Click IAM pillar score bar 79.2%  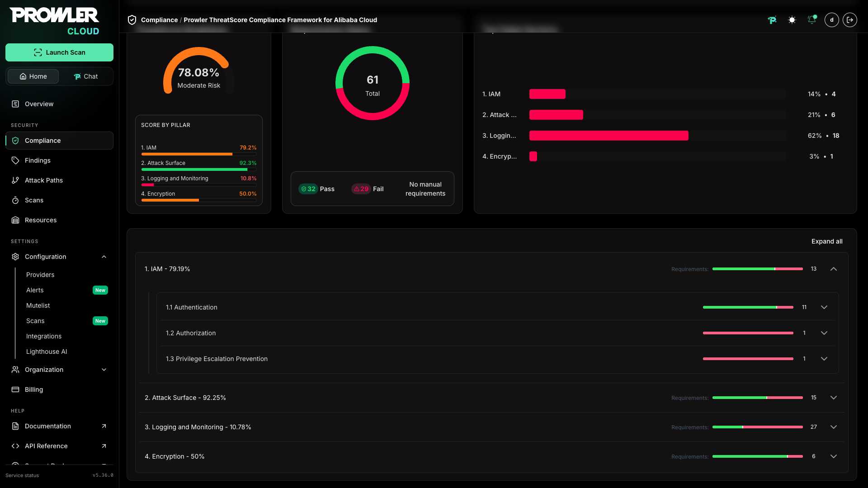point(199,154)
